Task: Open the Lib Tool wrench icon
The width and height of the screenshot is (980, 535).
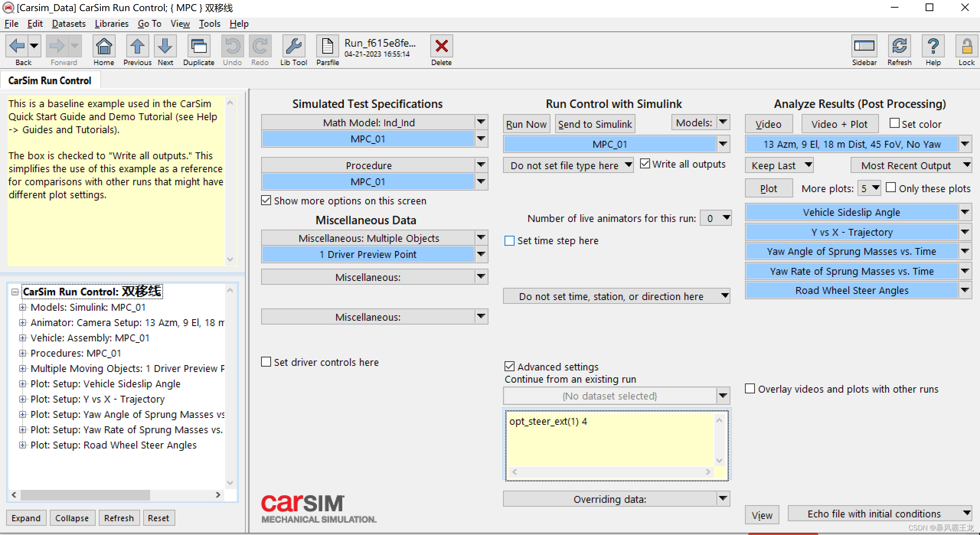Action: [294, 47]
